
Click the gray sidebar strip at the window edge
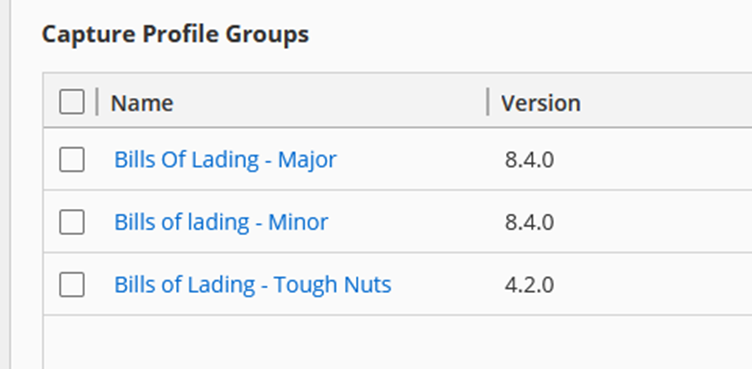tap(5, 184)
